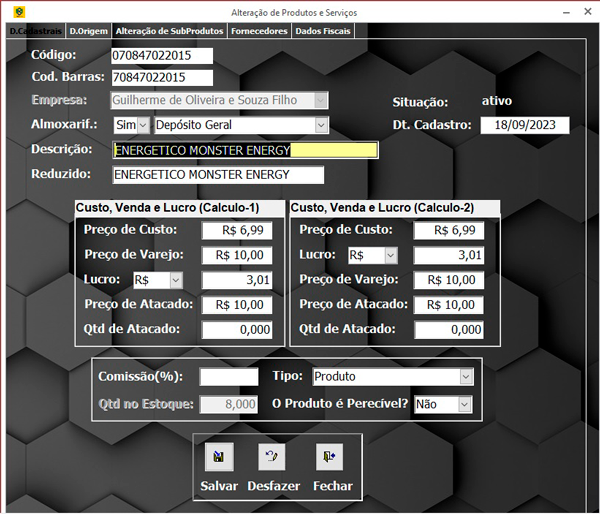Click the 'ativo' situação text
Image resolution: width=600 pixels, height=514 pixels.
coord(496,101)
